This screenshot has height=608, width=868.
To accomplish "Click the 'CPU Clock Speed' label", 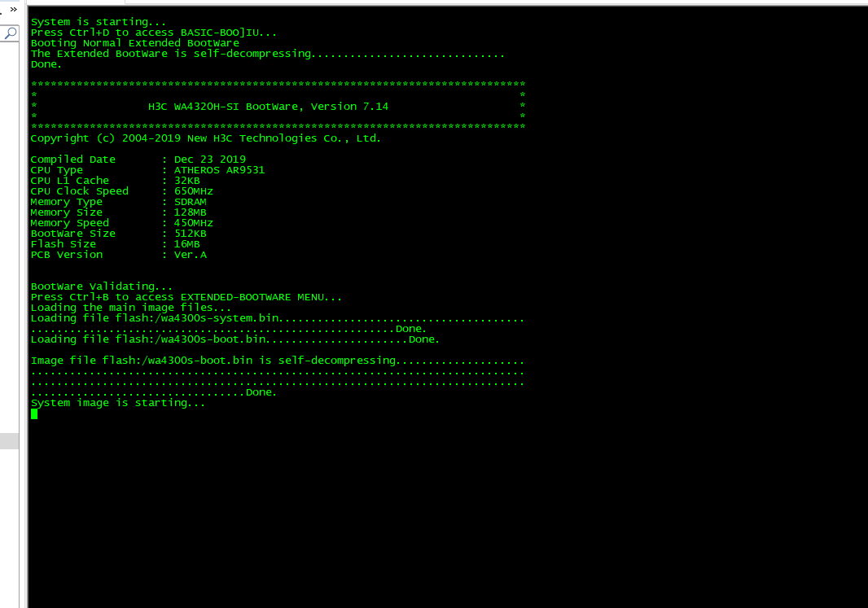I will coord(80,191).
